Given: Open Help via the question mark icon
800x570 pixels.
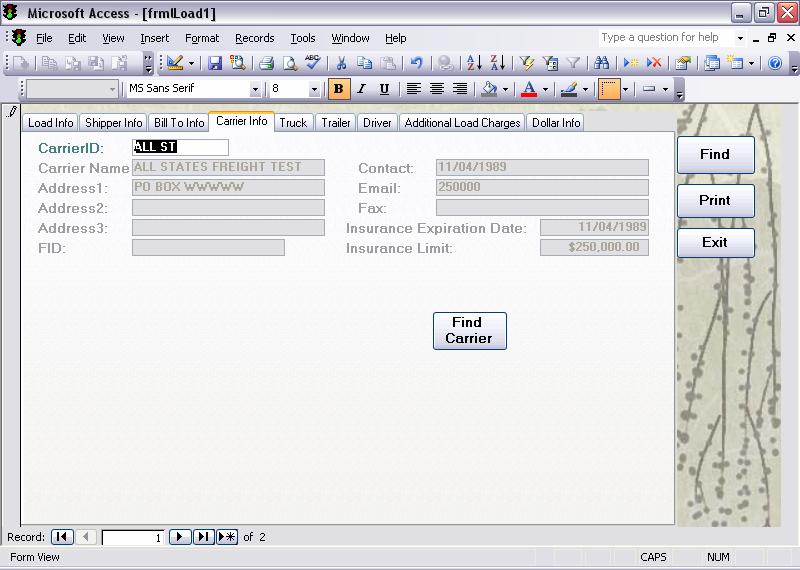Looking at the screenshot, I should [x=775, y=63].
